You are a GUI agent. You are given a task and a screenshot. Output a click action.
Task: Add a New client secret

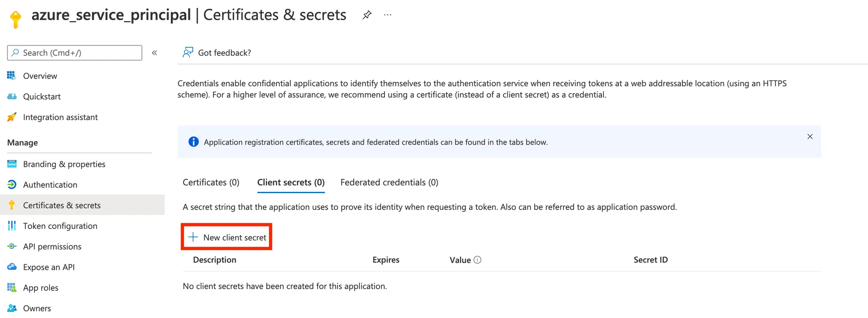tap(227, 237)
